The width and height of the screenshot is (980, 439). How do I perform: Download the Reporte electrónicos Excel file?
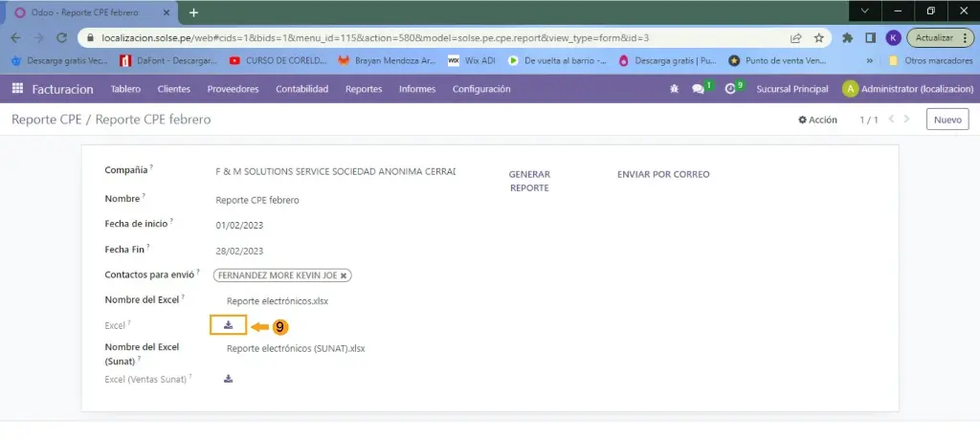pos(228,325)
